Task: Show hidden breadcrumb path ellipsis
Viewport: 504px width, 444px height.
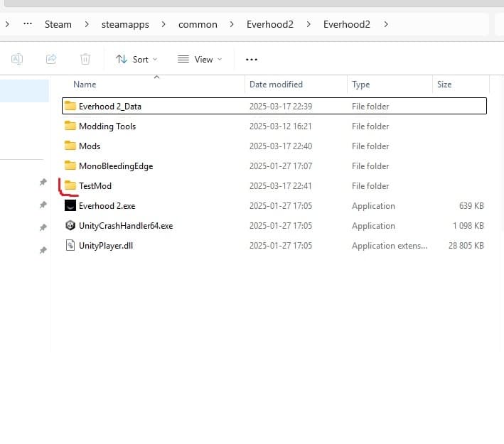Action: click(x=28, y=24)
